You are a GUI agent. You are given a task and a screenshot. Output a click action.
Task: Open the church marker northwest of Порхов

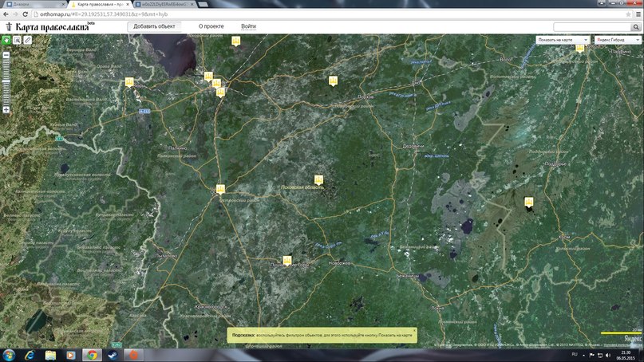click(333, 81)
